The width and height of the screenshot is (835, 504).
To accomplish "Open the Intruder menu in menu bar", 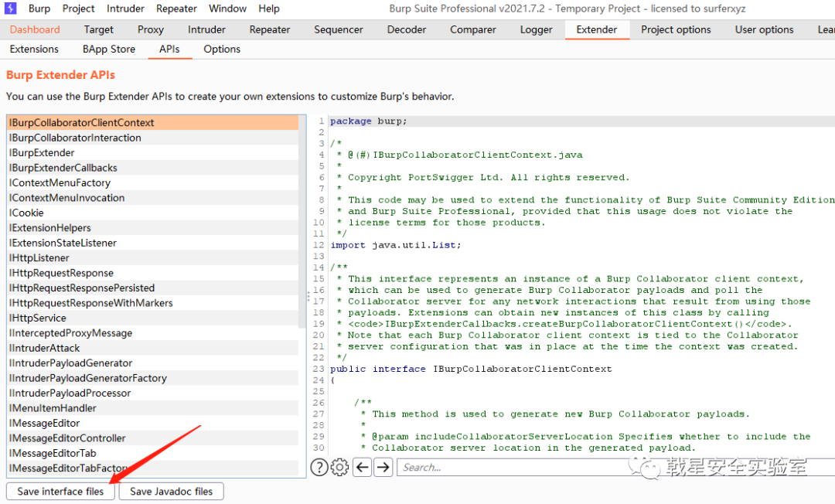I will [x=125, y=9].
